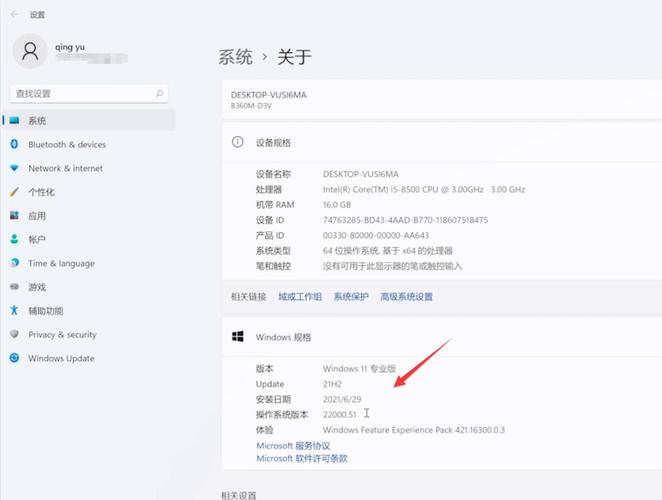Open the 域或工作组 link

300,296
